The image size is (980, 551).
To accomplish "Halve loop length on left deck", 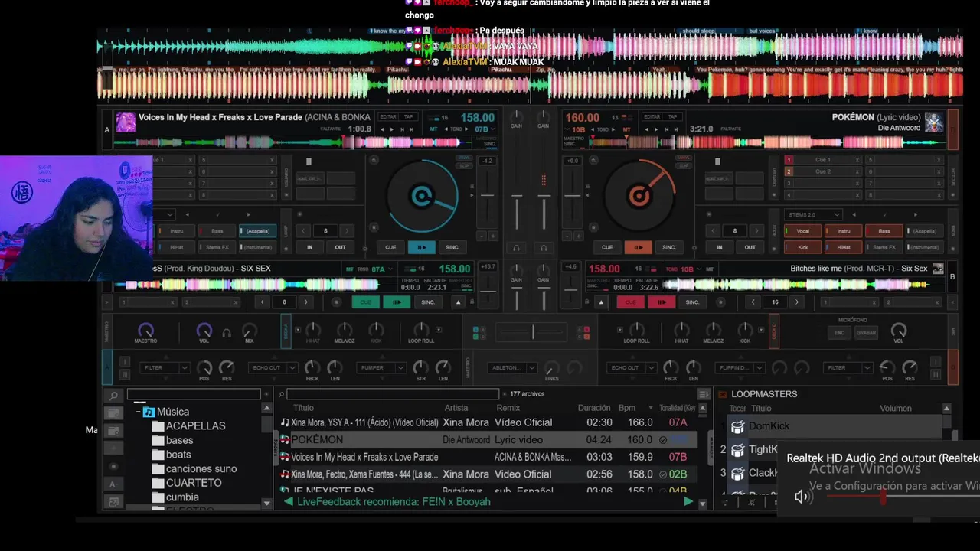I will click(304, 231).
